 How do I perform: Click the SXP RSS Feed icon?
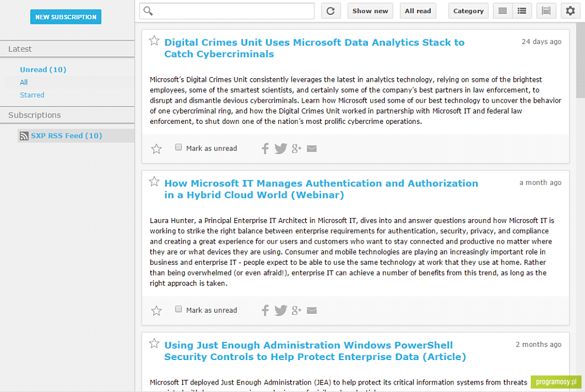pyautogui.click(x=24, y=136)
